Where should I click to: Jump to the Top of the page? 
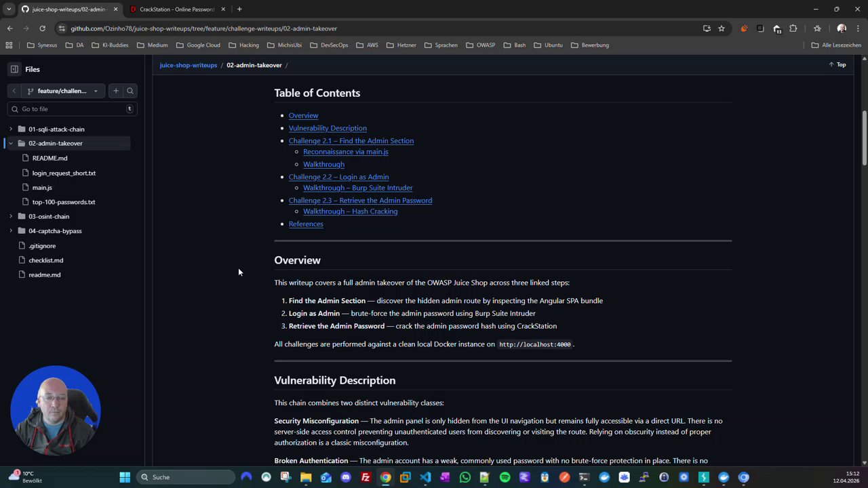pyautogui.click(x=837, y=65)
